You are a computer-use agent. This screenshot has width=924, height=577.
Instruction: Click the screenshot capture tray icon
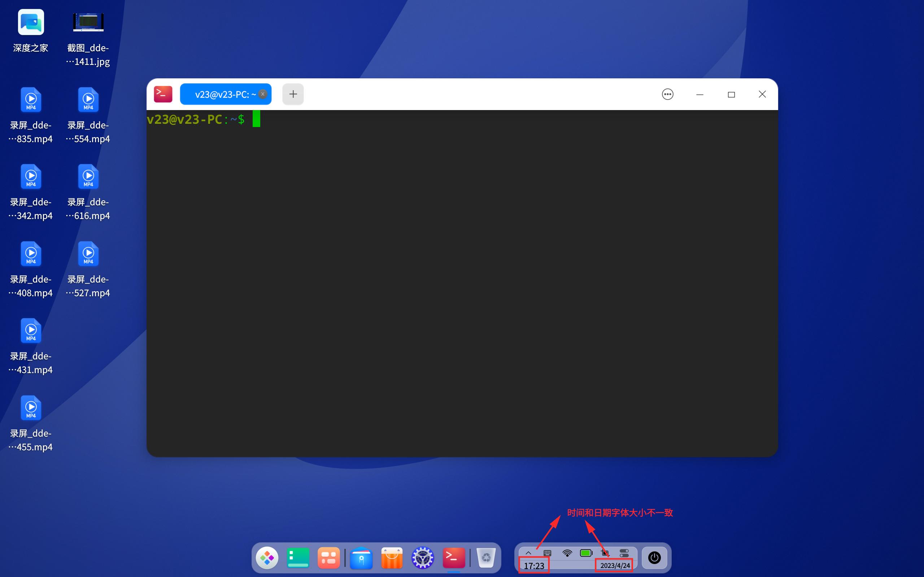point(605,552)
